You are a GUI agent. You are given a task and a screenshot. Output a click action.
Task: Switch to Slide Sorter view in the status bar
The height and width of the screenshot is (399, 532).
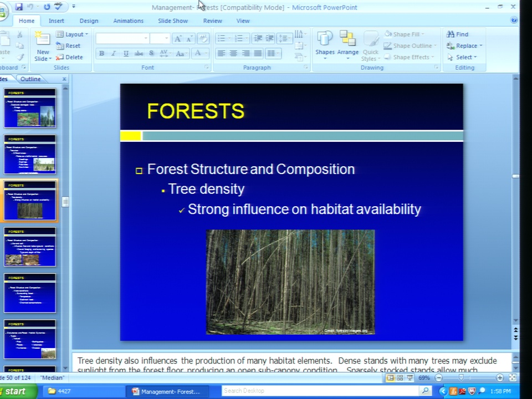click(x=400, y=377)
